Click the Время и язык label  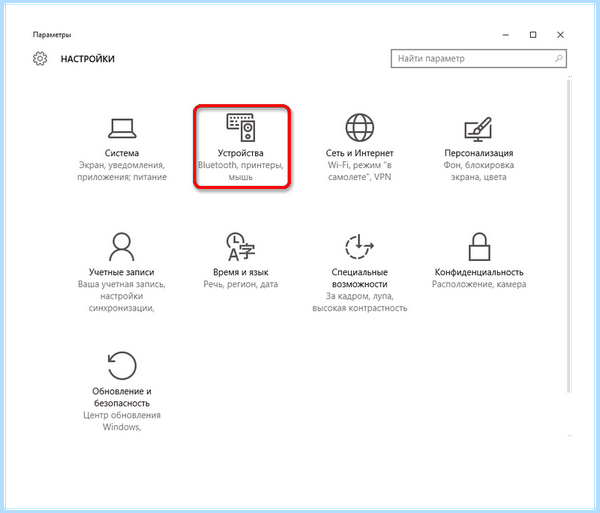coord(241,272)
